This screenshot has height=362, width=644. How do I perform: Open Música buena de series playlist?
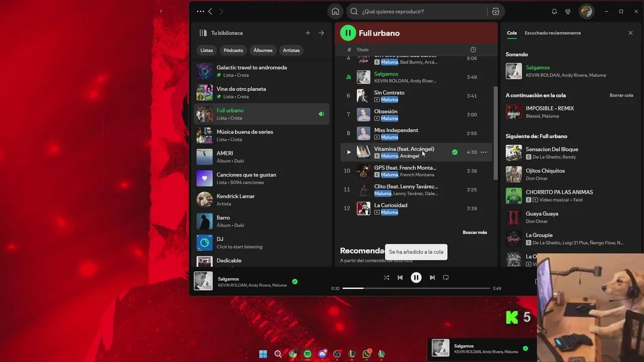pyautogui.click(x=262, y=136)
